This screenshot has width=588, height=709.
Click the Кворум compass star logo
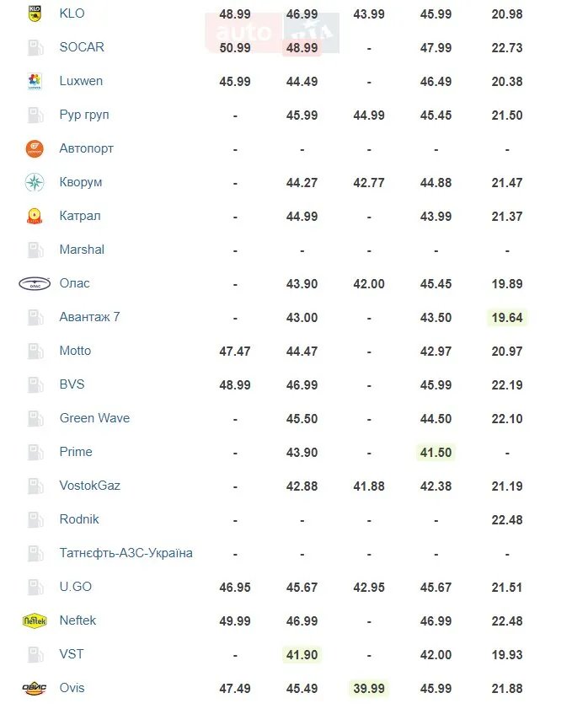click(x=35, y=182)
